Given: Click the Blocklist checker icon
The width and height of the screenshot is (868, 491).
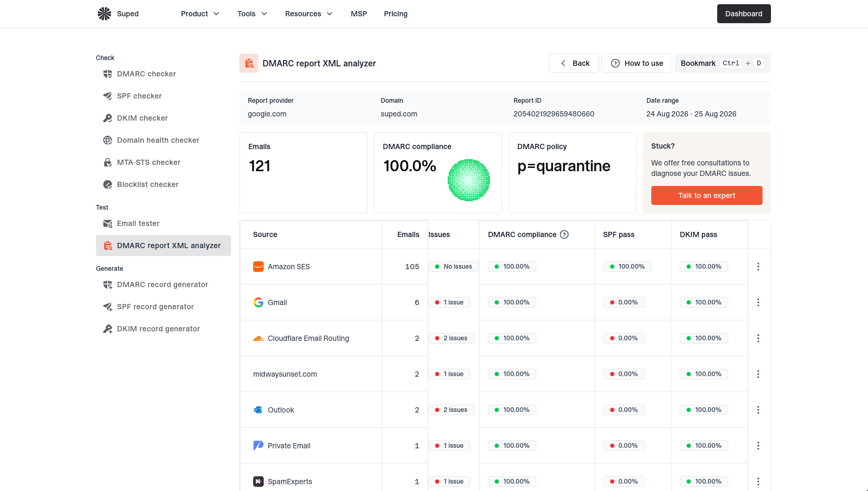Looking at the screenshot, I should click(x=108, y=184).
